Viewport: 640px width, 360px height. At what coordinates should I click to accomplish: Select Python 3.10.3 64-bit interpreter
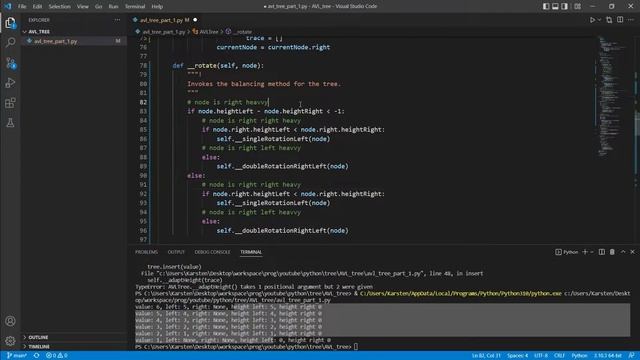607,356
